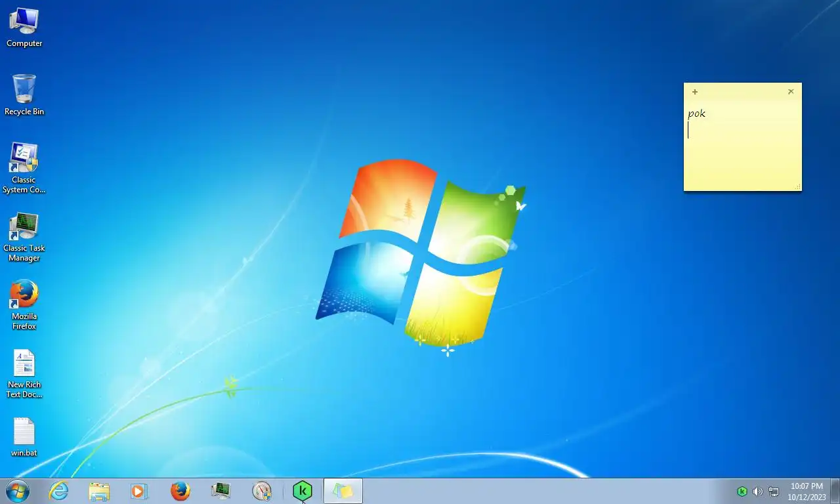Open the Computer desktop icon

pyautogui.click(x=24, y=28)
